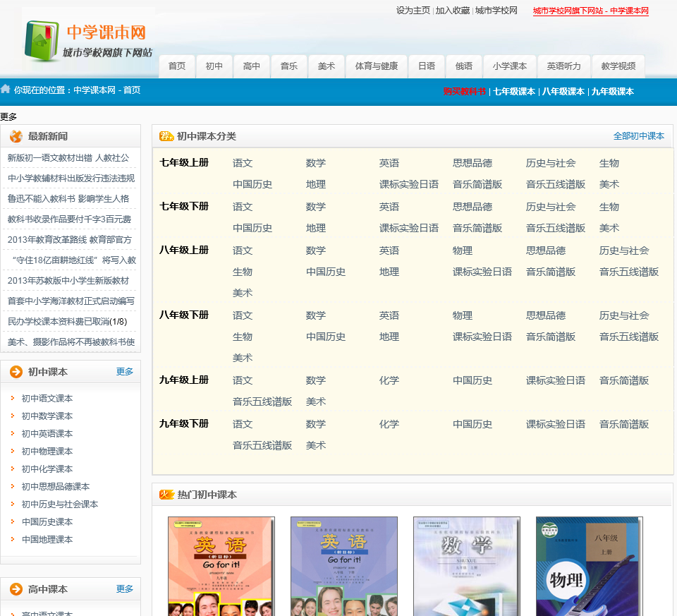Open the 物理 八年级 textbook cover thumbnail
This screenshot has width=677, height=616.
(x=589, y=567)
